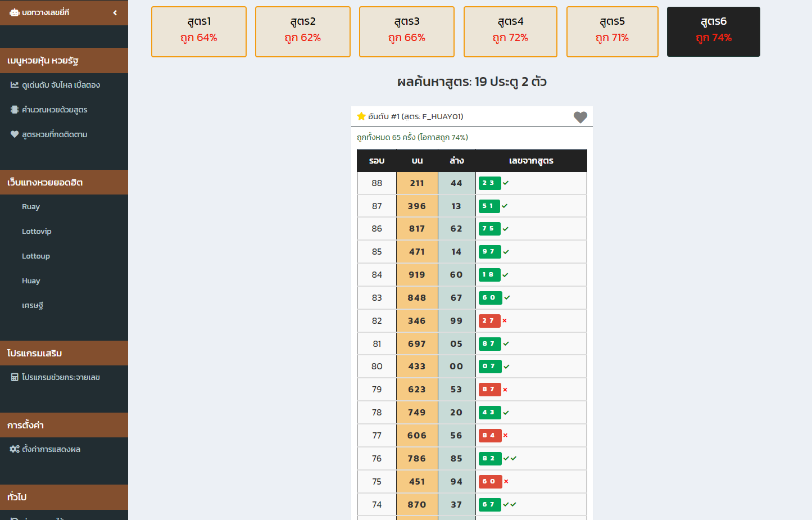The width and height of the screenshot is (812, 520).
Task: Click the green 60 badge in round 83
Action: [x=490, y=298]
